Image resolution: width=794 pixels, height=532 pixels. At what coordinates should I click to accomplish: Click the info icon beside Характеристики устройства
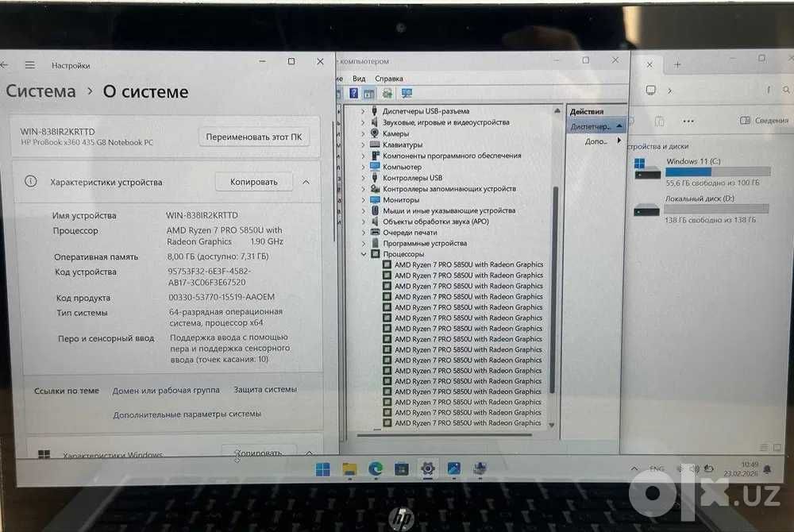[30, 181]
